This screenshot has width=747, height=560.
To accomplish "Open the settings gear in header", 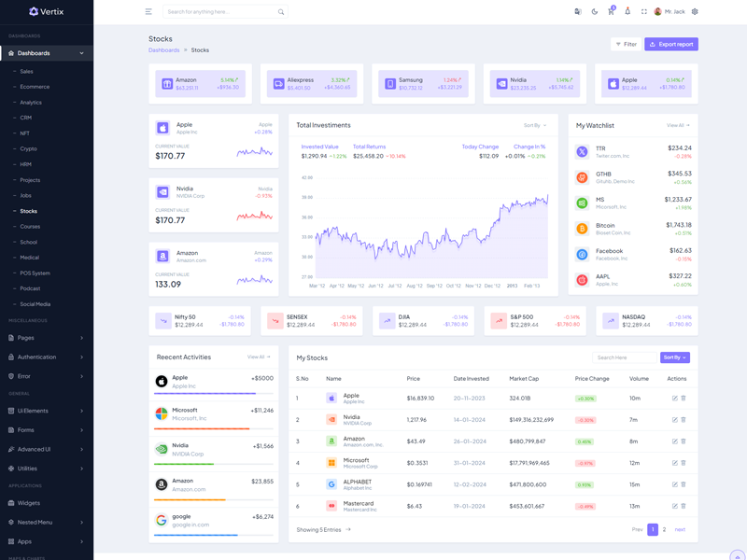I will point(695,12).
